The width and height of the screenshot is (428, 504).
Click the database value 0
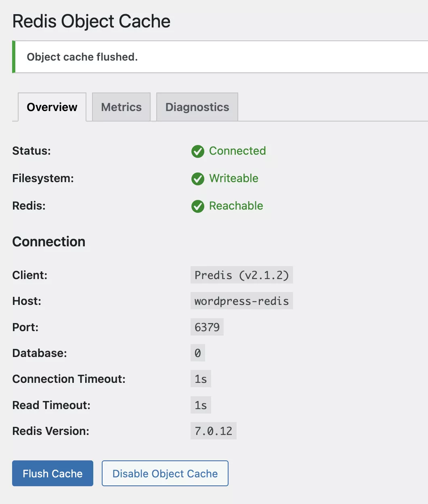[197, 353]
